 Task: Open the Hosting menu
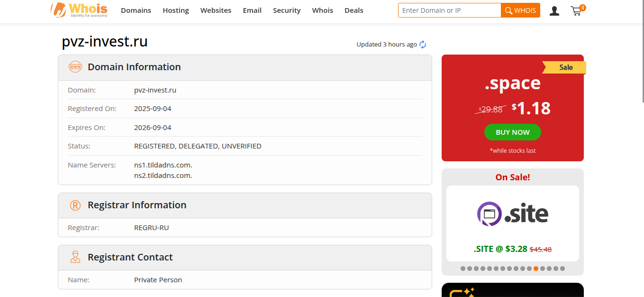pyautogui.click(x=176, y=10)
